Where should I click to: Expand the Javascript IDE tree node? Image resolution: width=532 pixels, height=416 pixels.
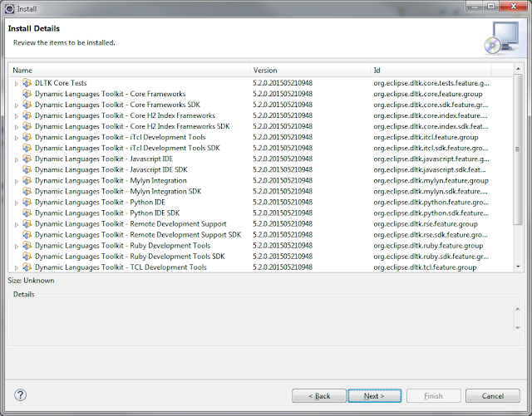click(17, 159)
